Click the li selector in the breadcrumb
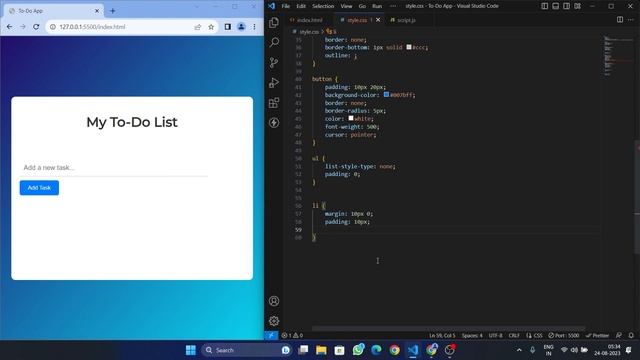 click(331, 32)
